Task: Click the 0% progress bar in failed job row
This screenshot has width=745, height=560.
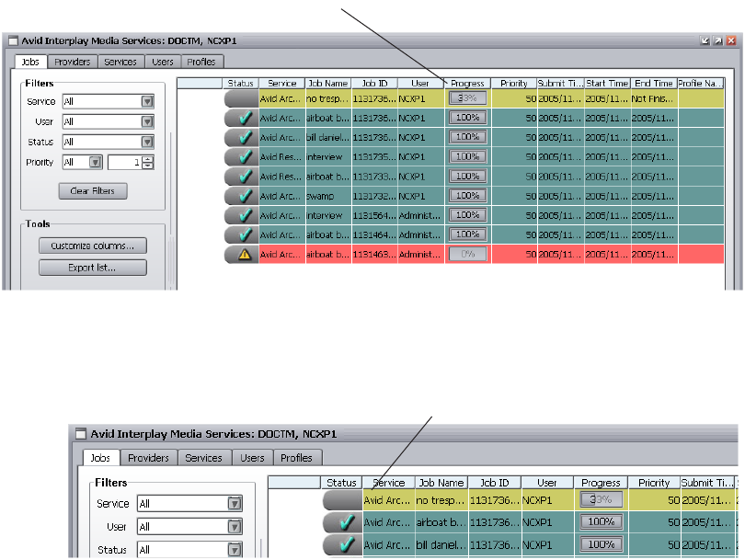Action: coord(467,254)
